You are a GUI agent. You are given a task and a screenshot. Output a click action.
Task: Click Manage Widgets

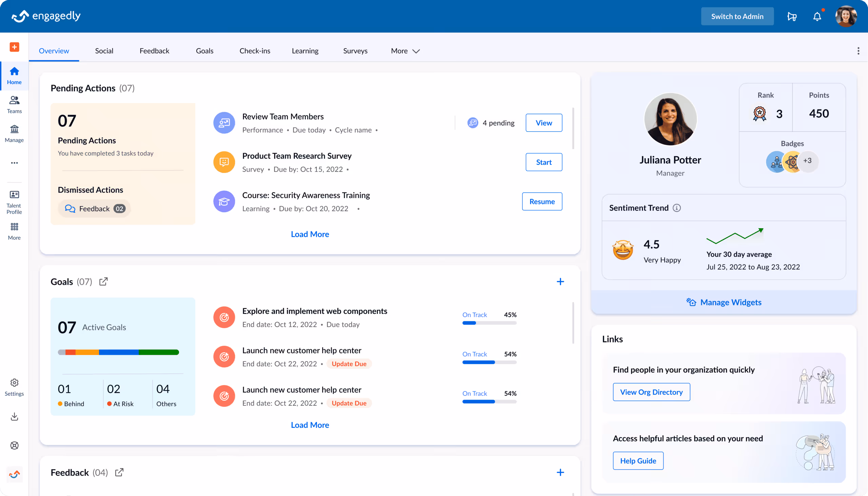point(724,302)
